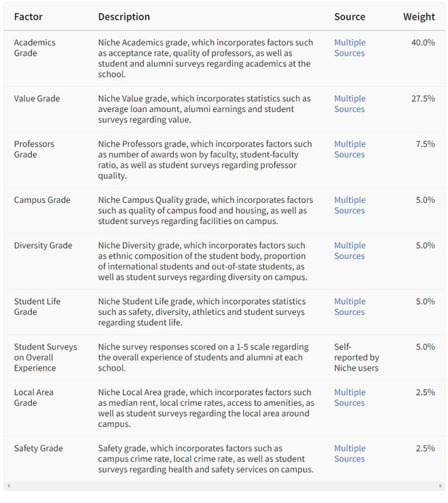The image size is (448, 503).
Task: Open Multiple Sources link for Diversity Grade
Action: pyautogui.click(x=350, y=250)
